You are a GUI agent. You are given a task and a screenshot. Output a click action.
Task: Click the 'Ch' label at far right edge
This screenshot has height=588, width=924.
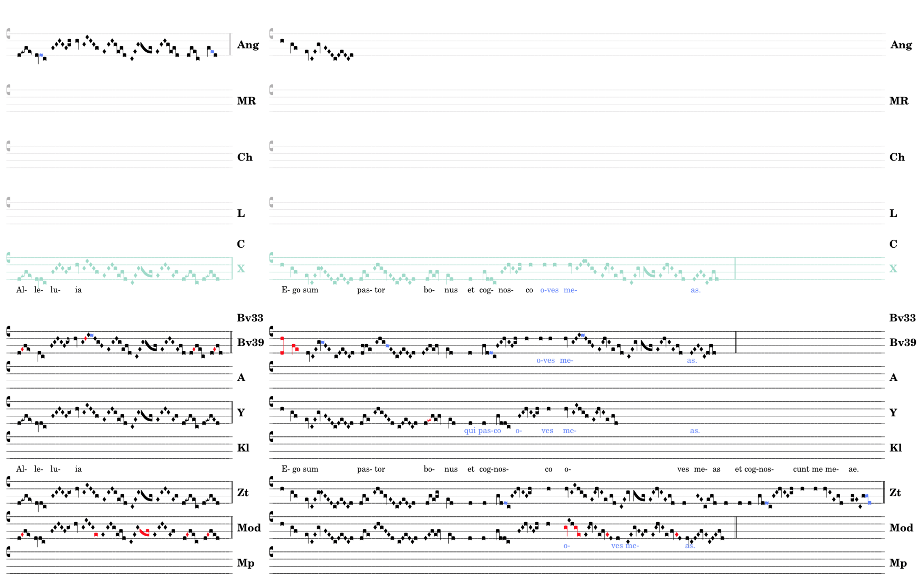[x=897, y=158]
